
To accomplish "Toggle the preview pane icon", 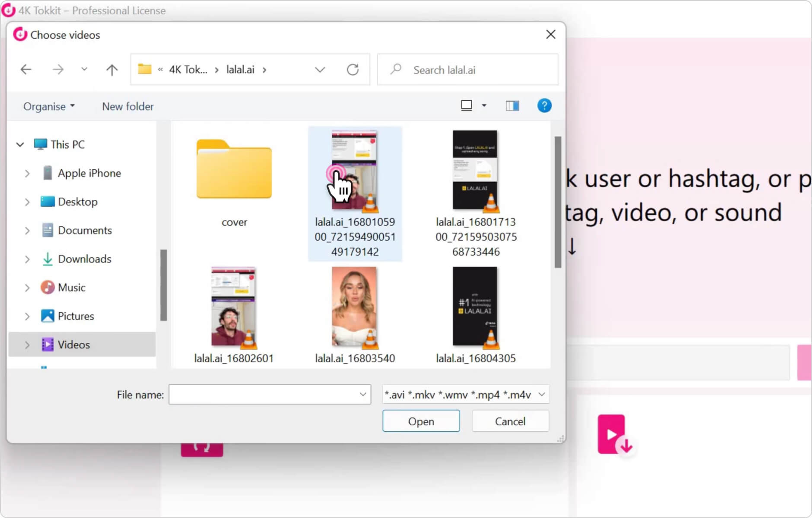I will click(512, 106).
